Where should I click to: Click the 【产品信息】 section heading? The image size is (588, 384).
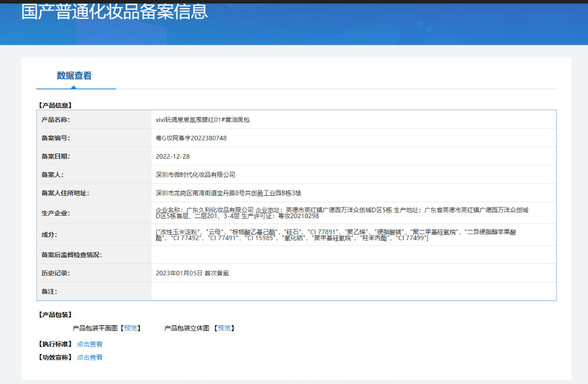tap(55, 106)
